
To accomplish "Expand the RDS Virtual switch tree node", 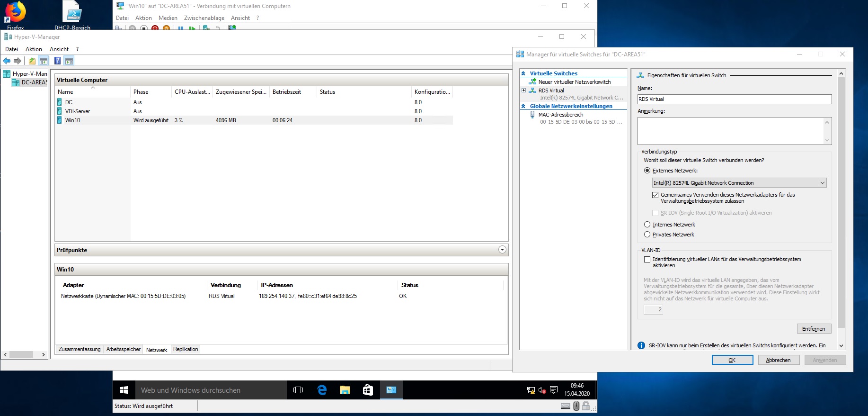I will click(x=523, y=90).
